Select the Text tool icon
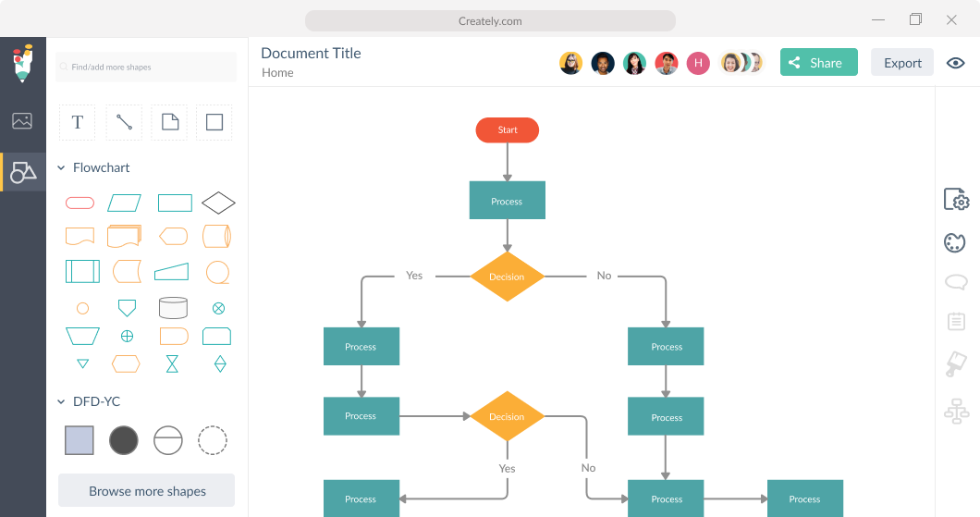 (78, 122)
